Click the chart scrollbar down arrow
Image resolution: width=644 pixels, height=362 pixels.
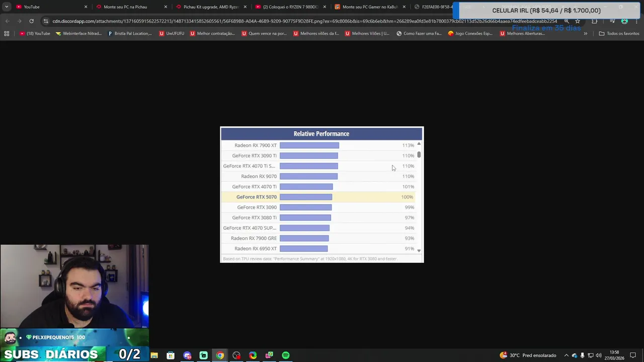tap(419, 250)
